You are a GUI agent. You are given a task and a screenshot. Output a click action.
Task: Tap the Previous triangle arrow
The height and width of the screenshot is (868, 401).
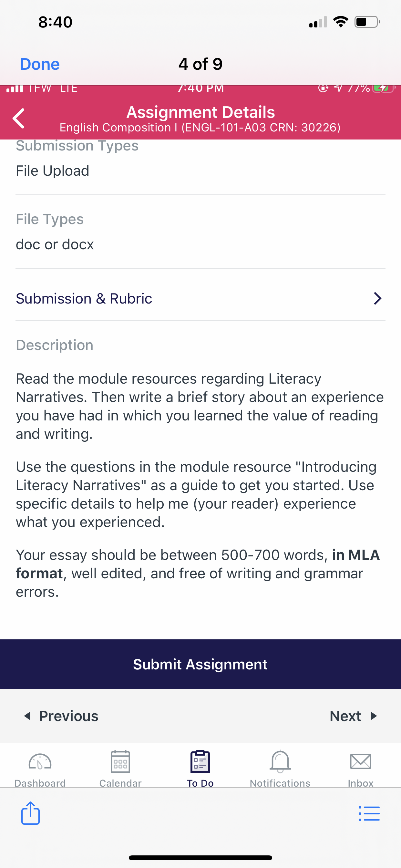pos(28,716)
